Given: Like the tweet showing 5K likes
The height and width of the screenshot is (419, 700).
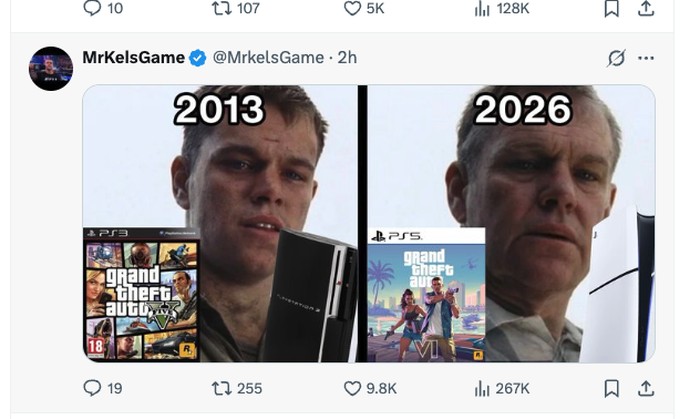Looking at the screenshot, I should (x=352, y=8).
